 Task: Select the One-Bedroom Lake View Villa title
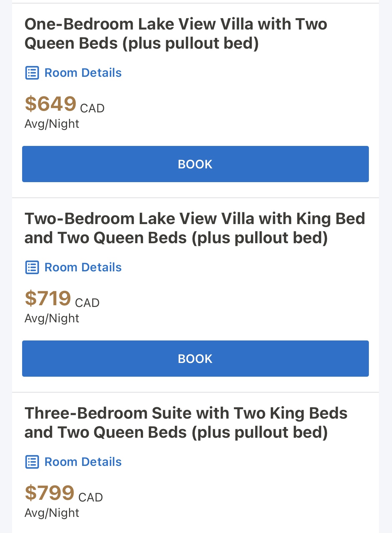click(x=176, y=34)
